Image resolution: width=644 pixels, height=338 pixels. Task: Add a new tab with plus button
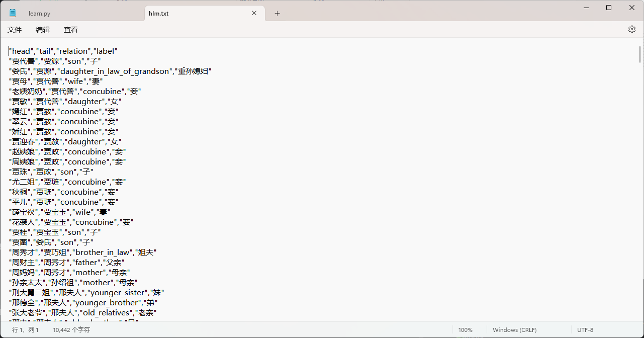[277, 14]
